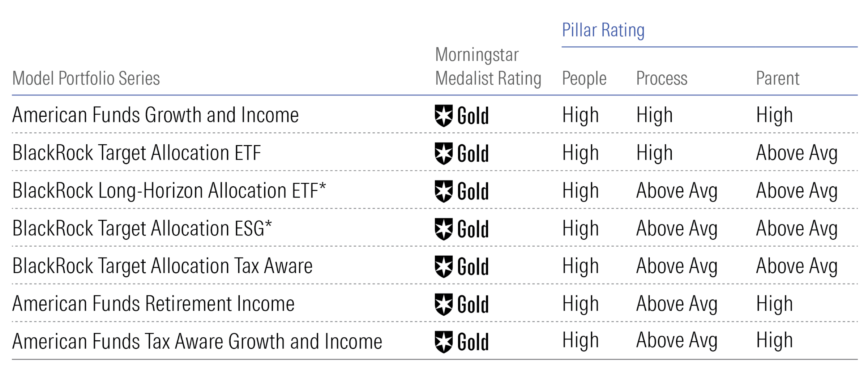This screenshot has width=868, height=371.
Task: Click the shield icon for BlackRock Target Allocation Tax Aware
Action: click(x=443, y=266)
